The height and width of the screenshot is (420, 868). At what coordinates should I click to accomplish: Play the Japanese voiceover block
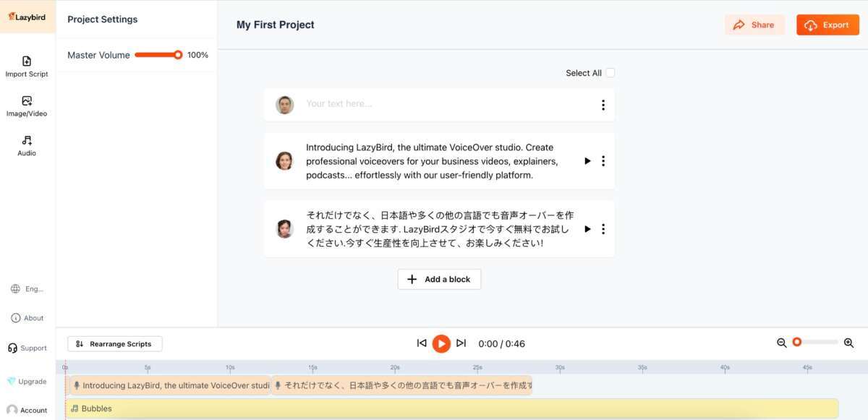coord(587,229)
